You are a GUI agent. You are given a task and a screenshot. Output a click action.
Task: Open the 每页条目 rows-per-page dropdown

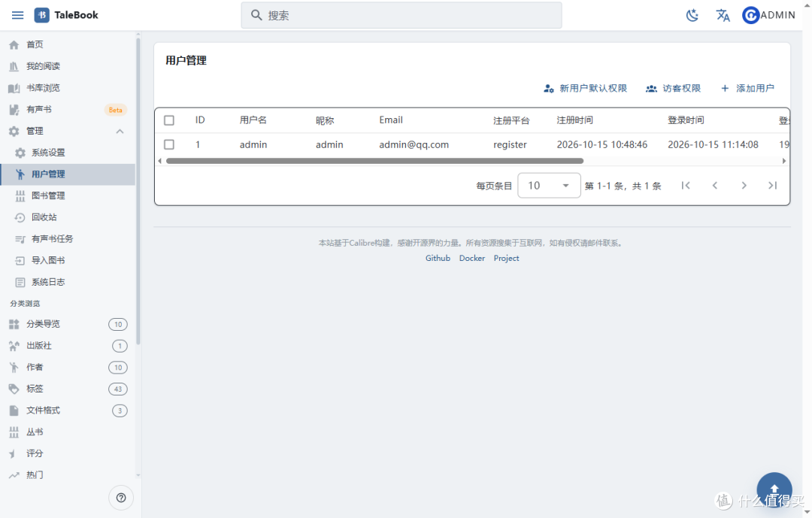pyautogui.click(x=549, y=186)
